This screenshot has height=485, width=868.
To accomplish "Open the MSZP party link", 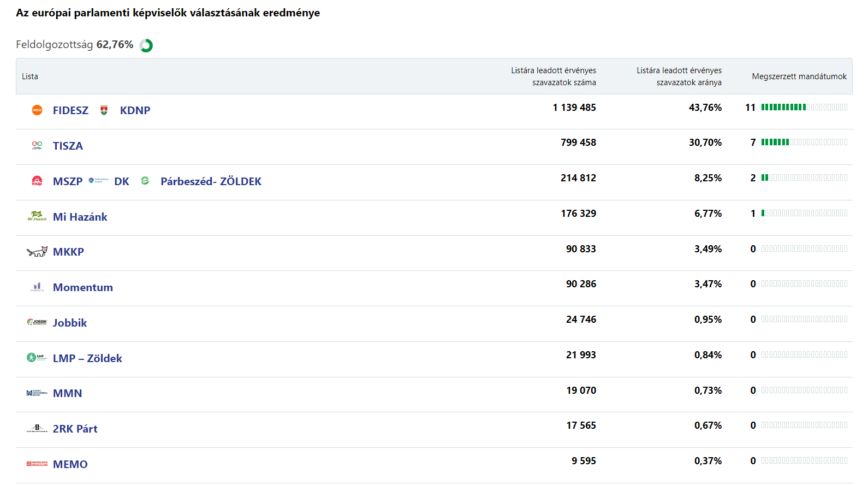I will point(68,181).
